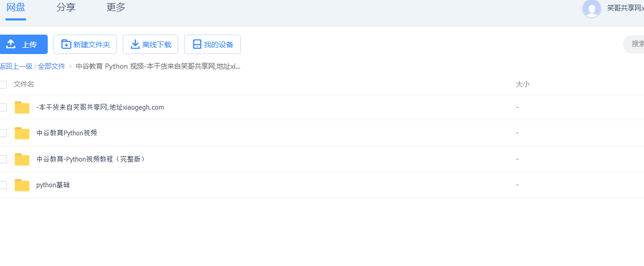Click folder icon of 中谷教育-Python视频教程（完整版）row

(x=22, y=159)
